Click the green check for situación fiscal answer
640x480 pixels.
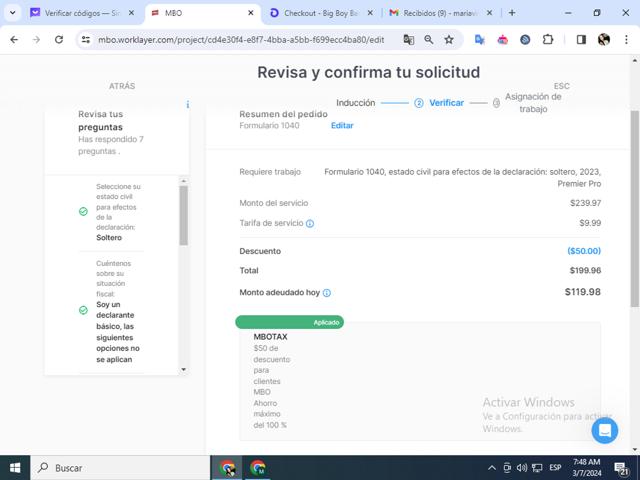[83, 310]
